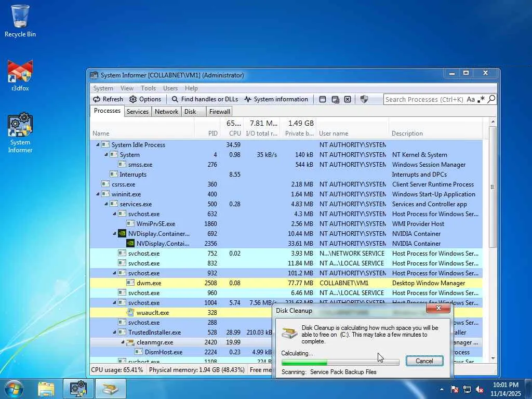Open System information graph button
Image resolution: width=532 pixels, height=399 pixels.
click(276, 99)
